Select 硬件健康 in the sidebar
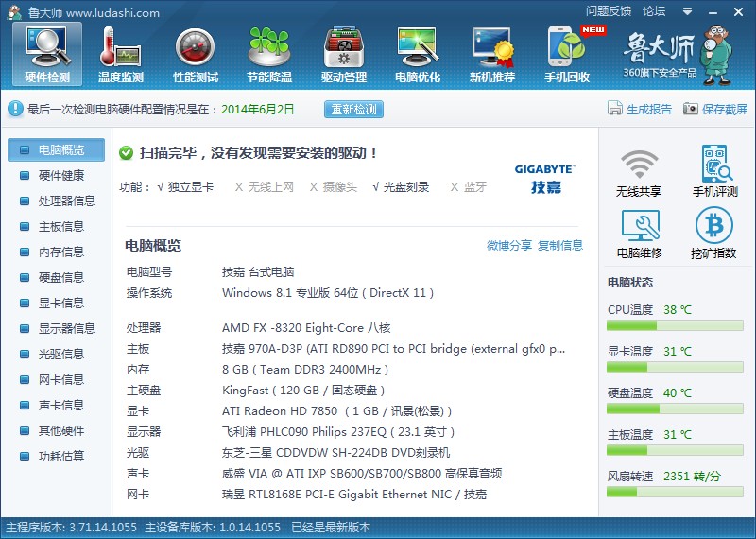 click(56, 175)
